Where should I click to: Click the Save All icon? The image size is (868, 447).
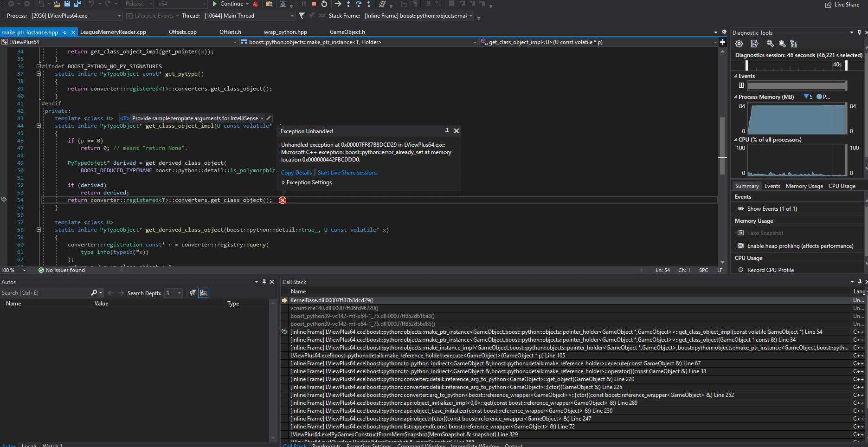pos(77,4)
